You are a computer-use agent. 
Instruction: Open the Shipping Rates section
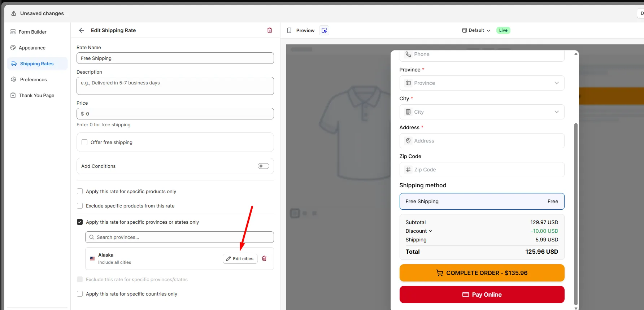pos(37,64)
